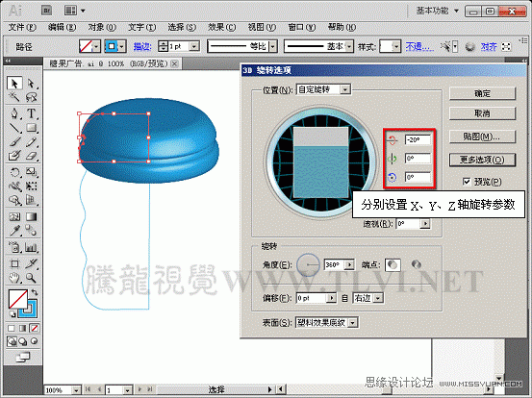The image size is (532, 398).
Task: Enable the solid cap end point option
Action: (x=393, y=264)
